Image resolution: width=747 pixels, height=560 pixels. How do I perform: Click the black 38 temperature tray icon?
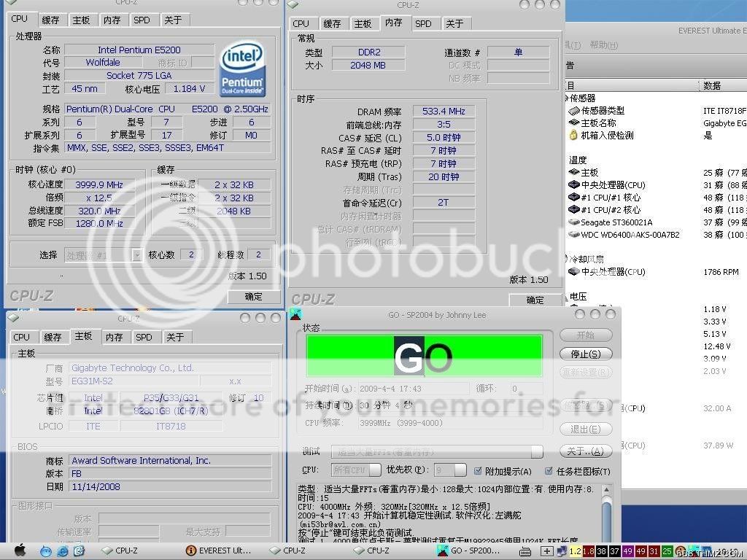point(602,551)
